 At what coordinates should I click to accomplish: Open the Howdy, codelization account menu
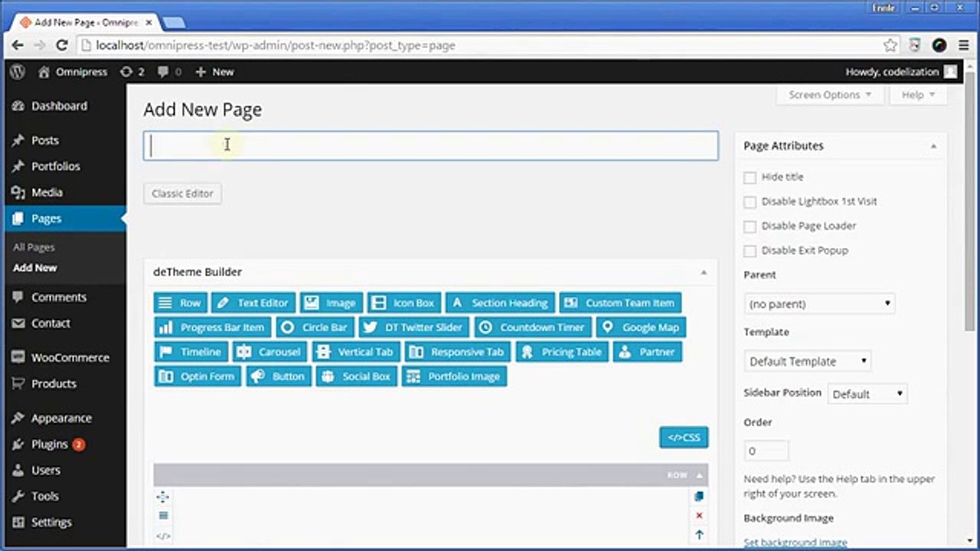[x=901, y=72]
